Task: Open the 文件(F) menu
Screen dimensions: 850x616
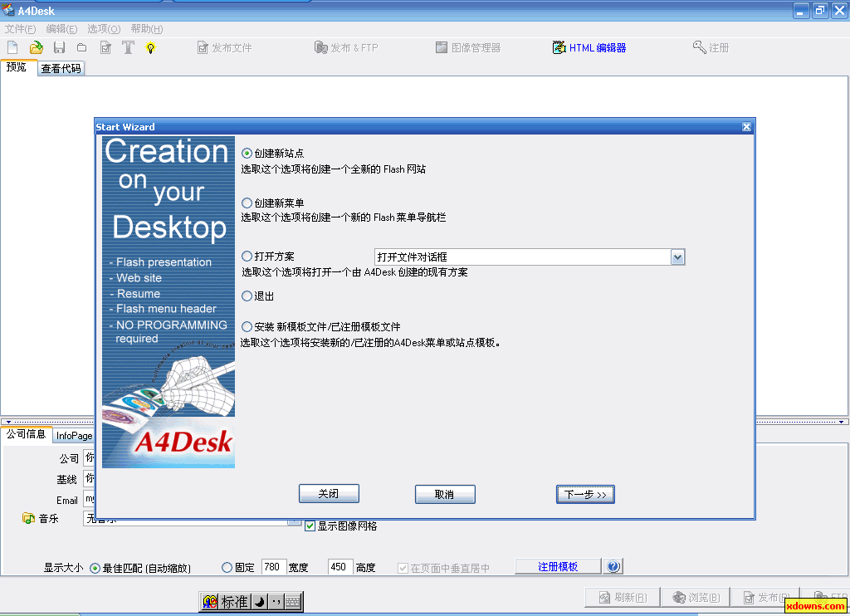Action: click(20, 29)
